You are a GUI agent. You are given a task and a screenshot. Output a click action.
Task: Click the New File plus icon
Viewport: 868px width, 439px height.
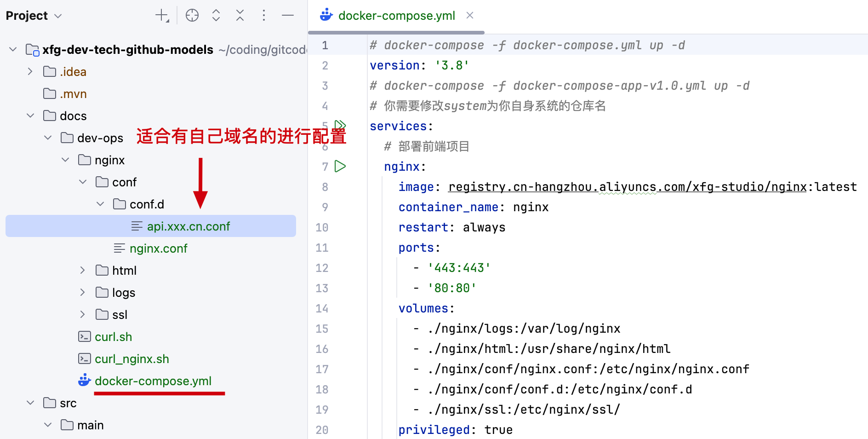tap(162, 16)
